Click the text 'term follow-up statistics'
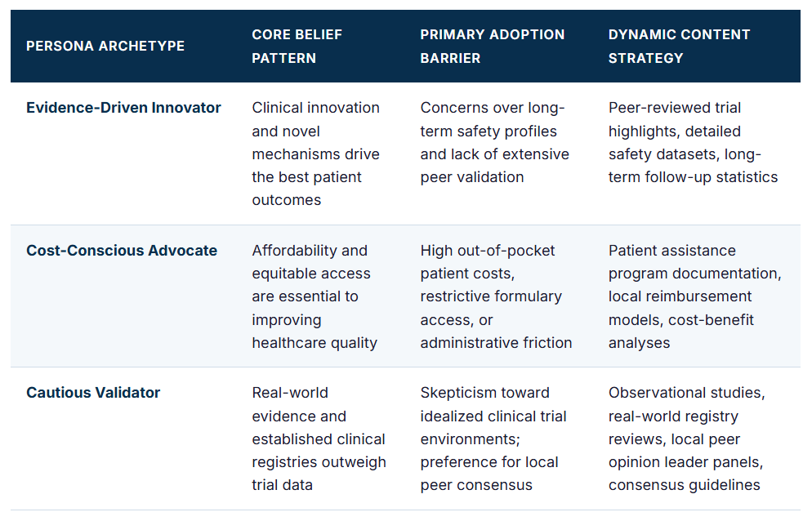 693,177
